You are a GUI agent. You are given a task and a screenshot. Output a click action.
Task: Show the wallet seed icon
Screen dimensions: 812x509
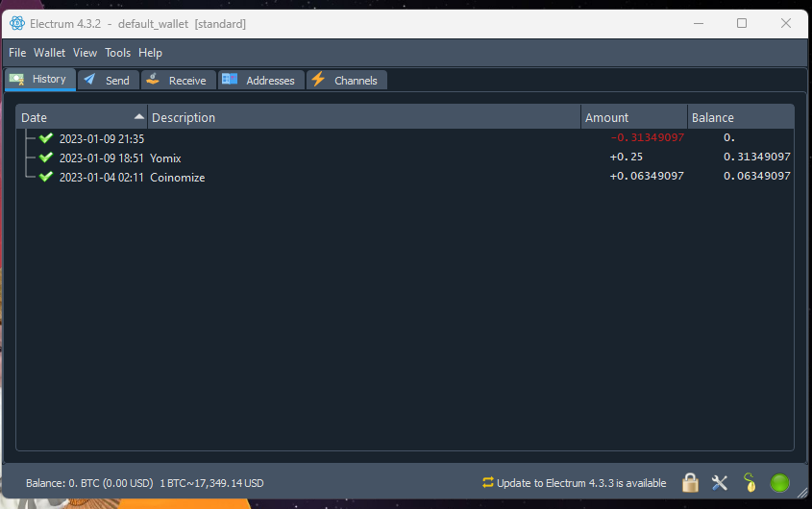tap(750, 483)
